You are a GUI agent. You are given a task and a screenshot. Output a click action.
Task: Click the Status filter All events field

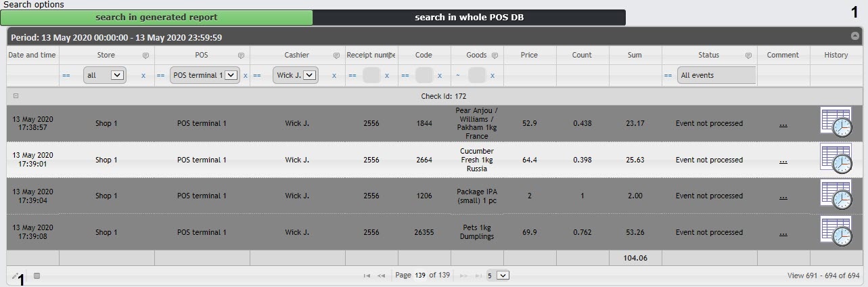click(716, 75)
